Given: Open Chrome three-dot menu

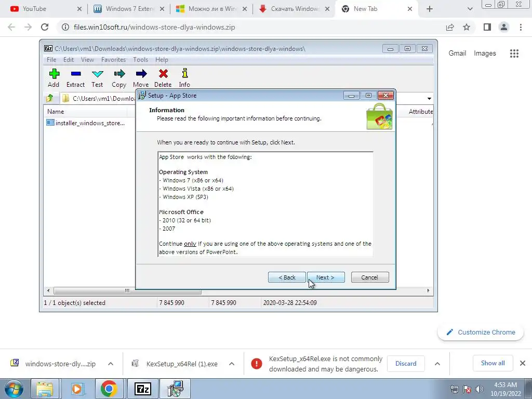Looking at the screenshot, I should point(521,27).
